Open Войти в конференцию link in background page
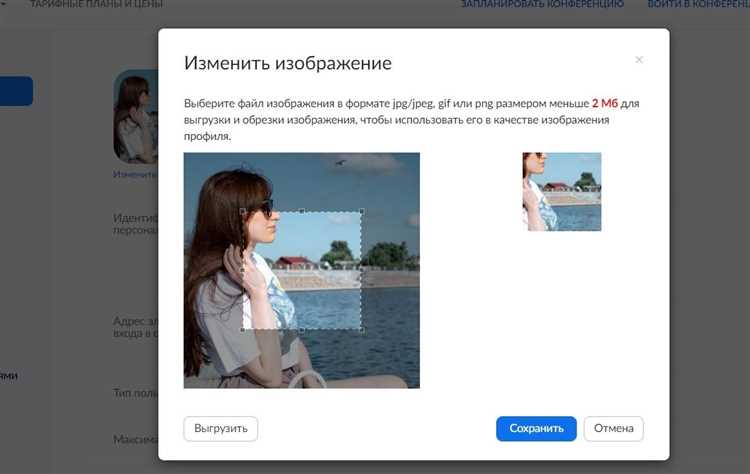 coord(698,4)
